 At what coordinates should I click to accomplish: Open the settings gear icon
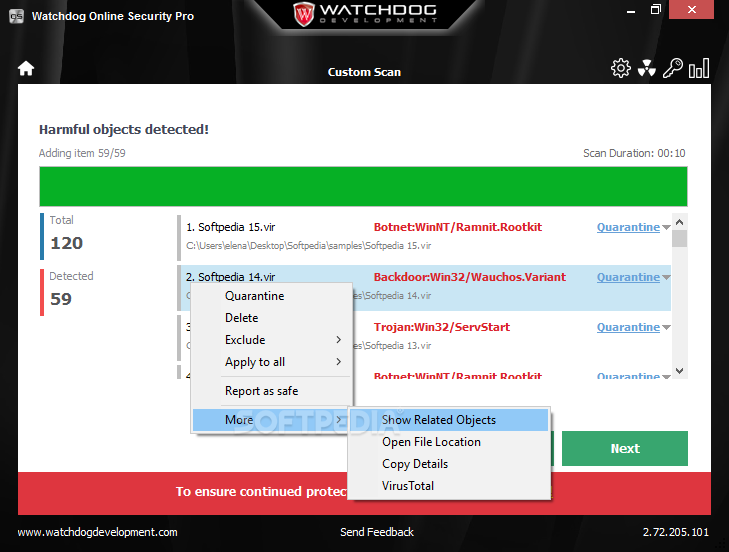click(621, 68)
